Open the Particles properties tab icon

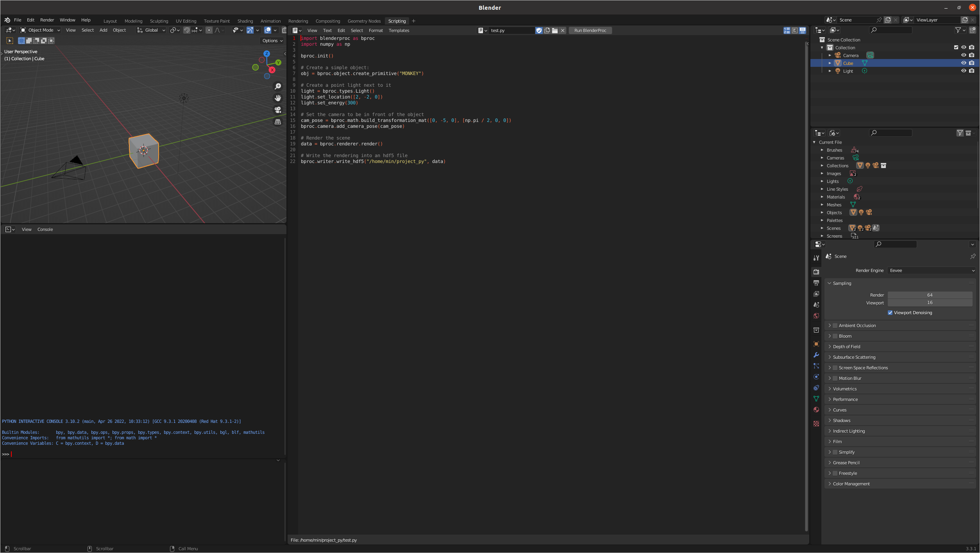(816, 366)
